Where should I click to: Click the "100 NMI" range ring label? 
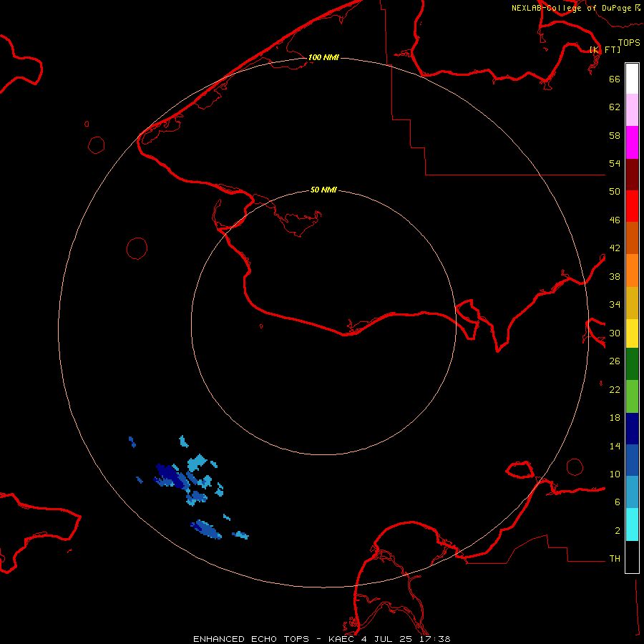point(323,57)
